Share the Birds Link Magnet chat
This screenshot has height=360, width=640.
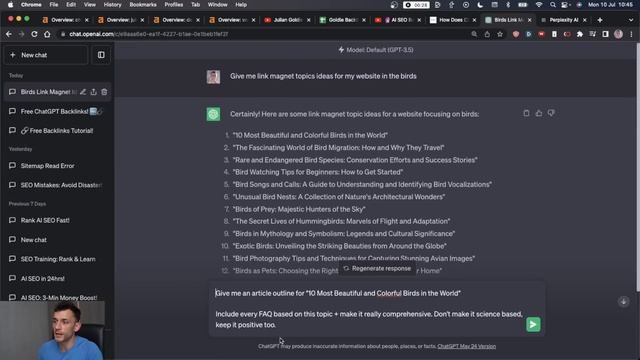tap(93, 92)
